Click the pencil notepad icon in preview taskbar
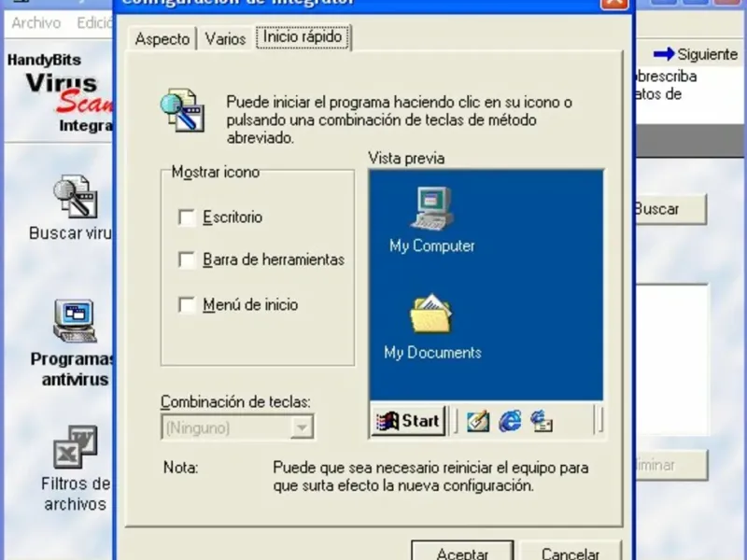The width and height of the screenshot is (747, 560). point(478,422)
